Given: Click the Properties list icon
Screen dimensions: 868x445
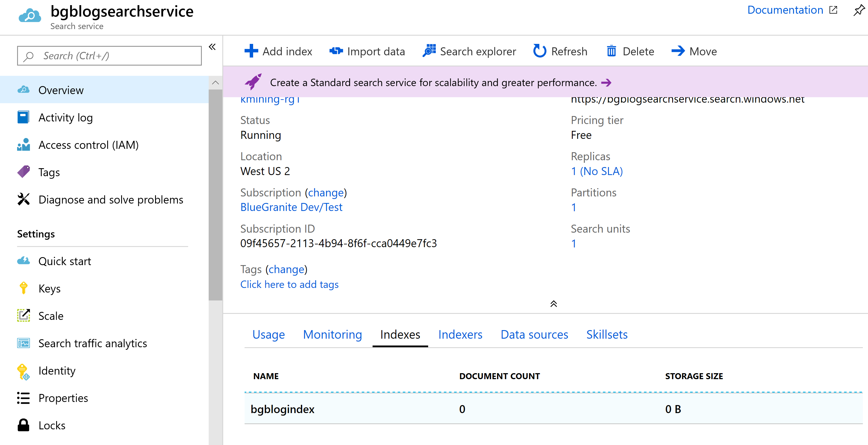Looking at the screenshot, I should 23,398.
